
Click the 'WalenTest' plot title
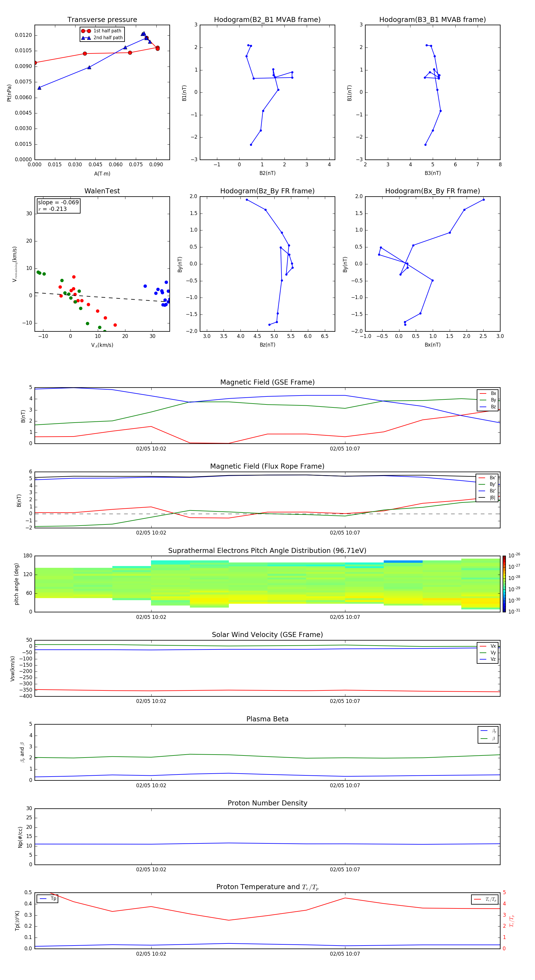(102, 191)
